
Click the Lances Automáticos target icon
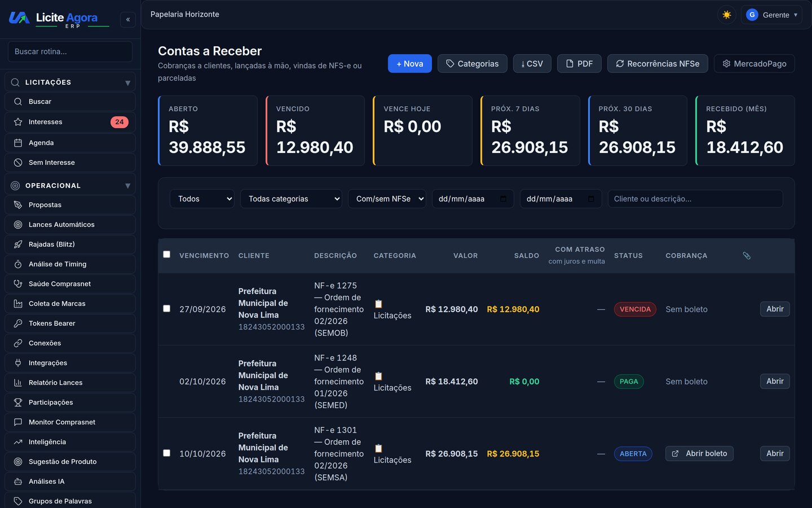coord(18,225)
